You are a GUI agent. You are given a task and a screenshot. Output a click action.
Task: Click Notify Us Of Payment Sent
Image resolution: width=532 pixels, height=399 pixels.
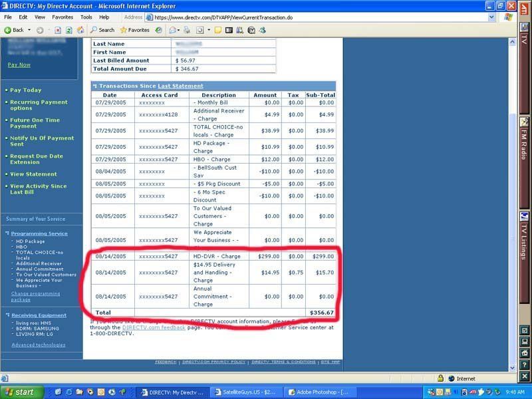[x=42, y=141]
